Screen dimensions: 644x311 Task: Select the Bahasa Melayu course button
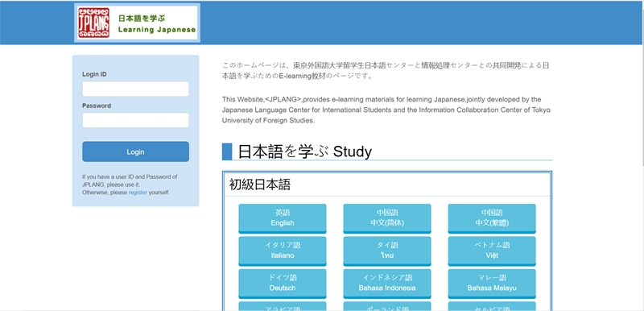pyautogui.click(x=492, y=284)
